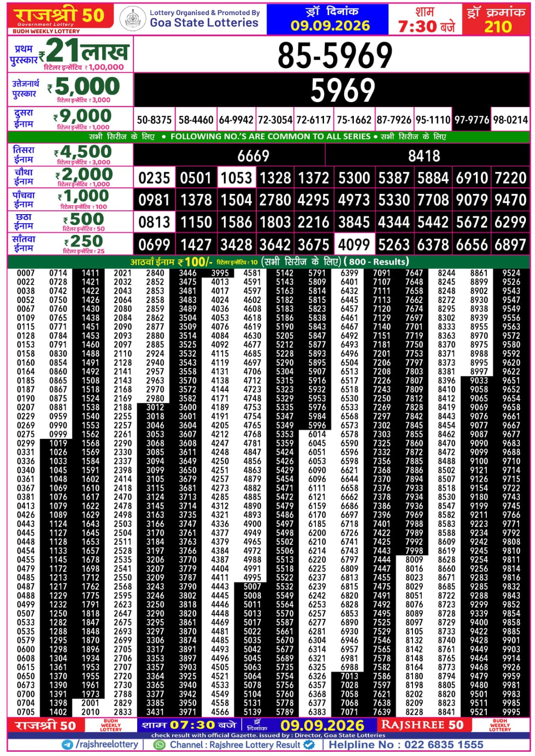Click the WhatsApp icon beside Channel text

160,745
